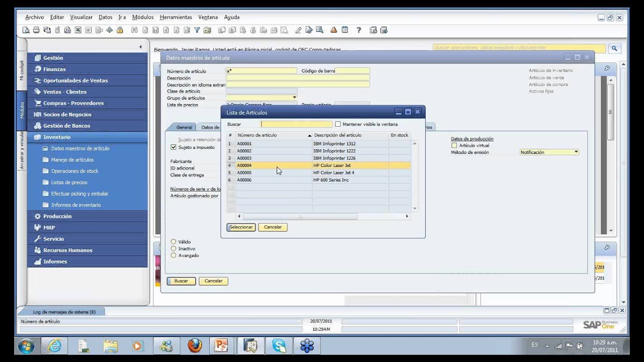
Task: Select the Válido radio button
Action: click(x=174, y=242)
